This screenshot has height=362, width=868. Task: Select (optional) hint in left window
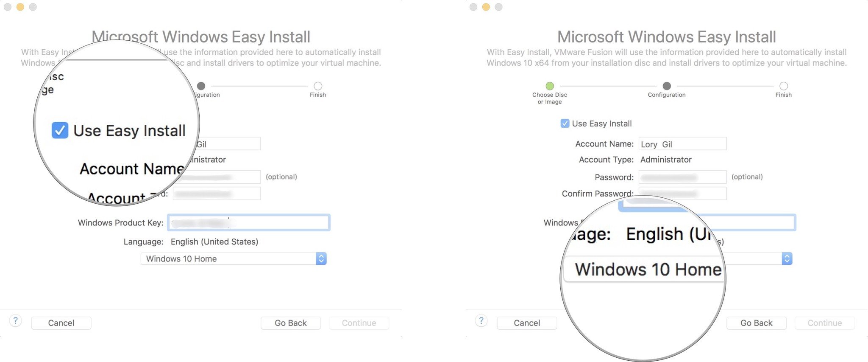281,177
